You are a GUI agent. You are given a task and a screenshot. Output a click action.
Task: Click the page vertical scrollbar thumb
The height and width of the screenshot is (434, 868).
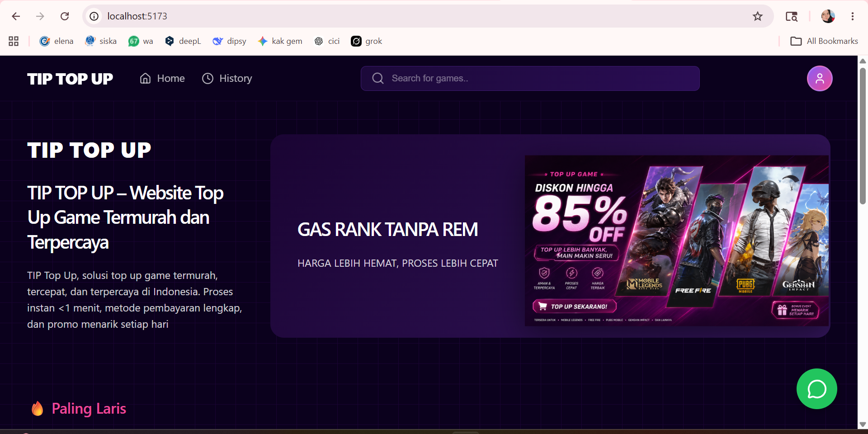click(x=863, y=136)
